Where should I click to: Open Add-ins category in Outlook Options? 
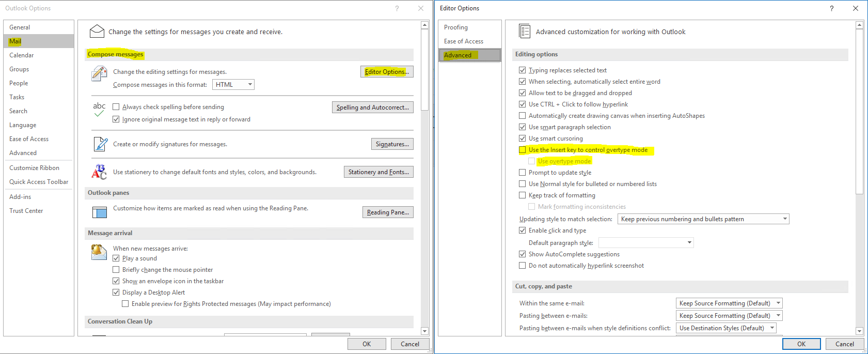pos(39,197)
